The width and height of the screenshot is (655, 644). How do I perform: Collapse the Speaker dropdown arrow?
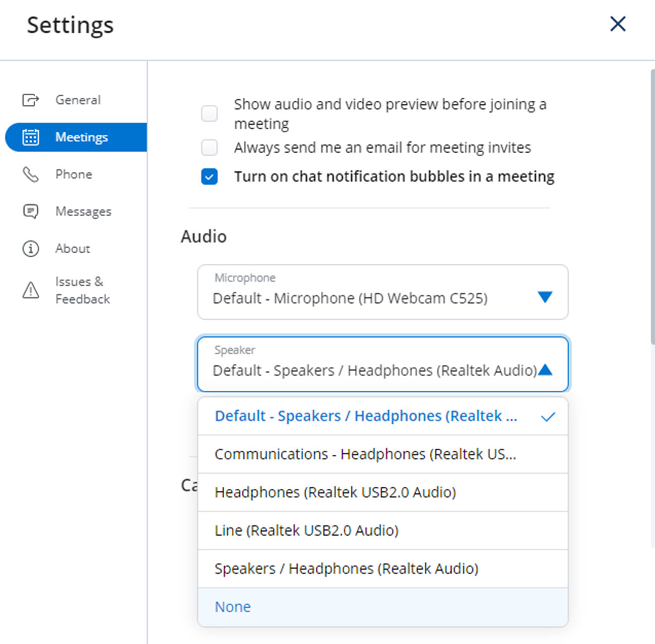point(545,370)
